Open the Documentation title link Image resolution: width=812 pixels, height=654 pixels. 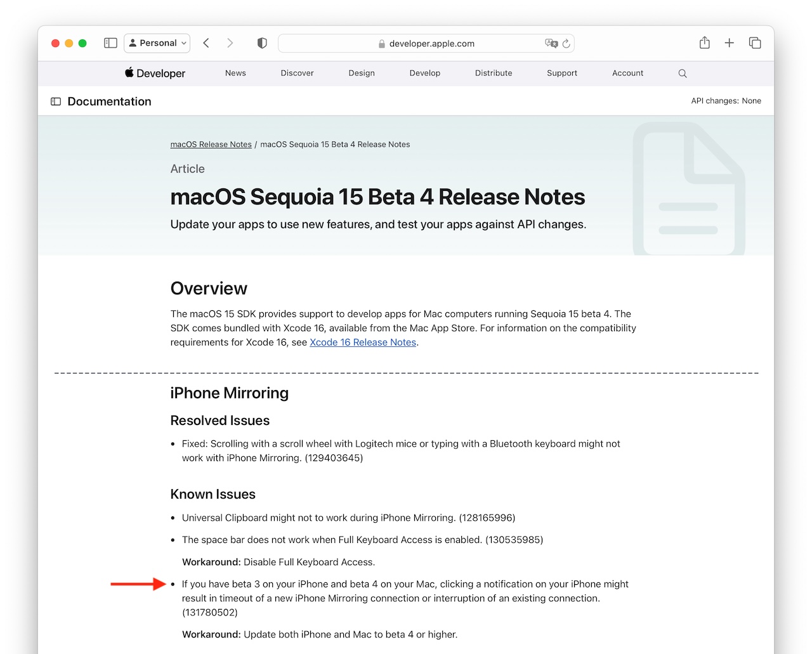point(109,101)
